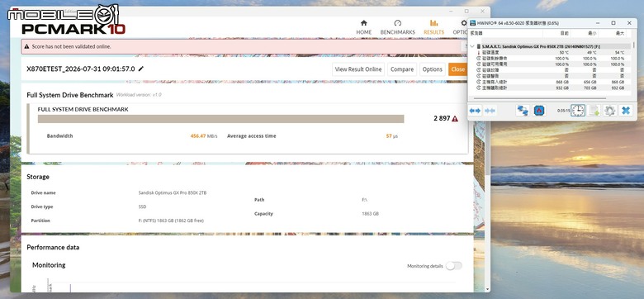Click the drive type value SSD
This screenshot has height=299, width=644.
coord(143,206)
